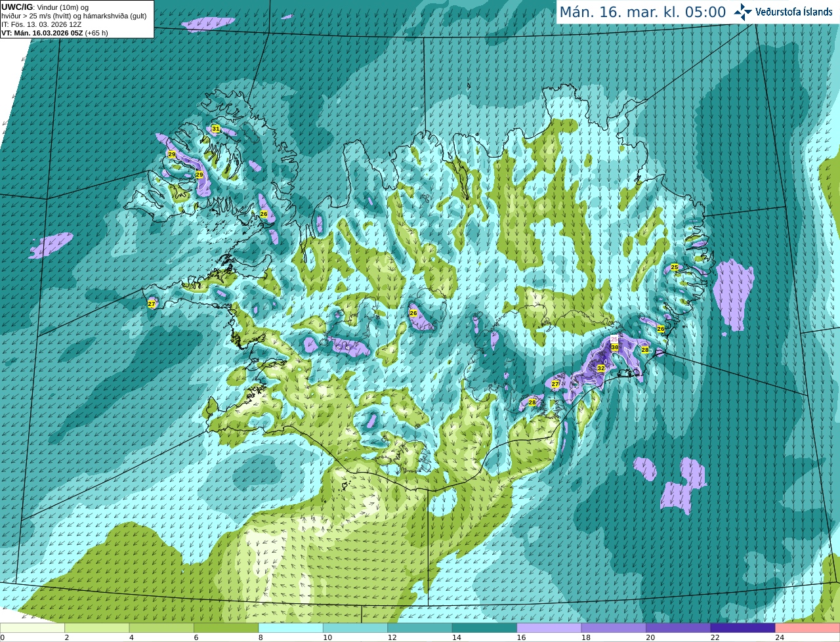Select the 12–14 m/s medium teal swatch
The image size is (840, 642).
click(x=420, y=628)
